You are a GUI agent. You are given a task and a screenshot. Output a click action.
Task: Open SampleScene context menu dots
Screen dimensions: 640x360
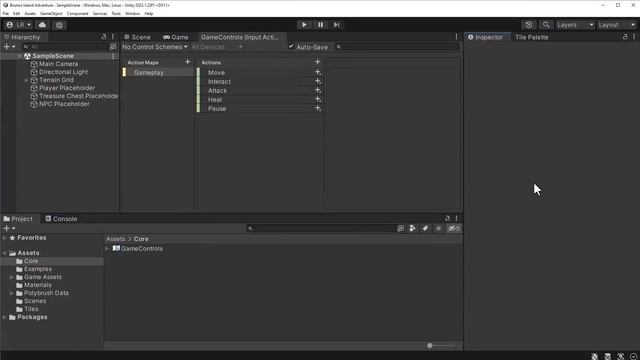[113, 56]
